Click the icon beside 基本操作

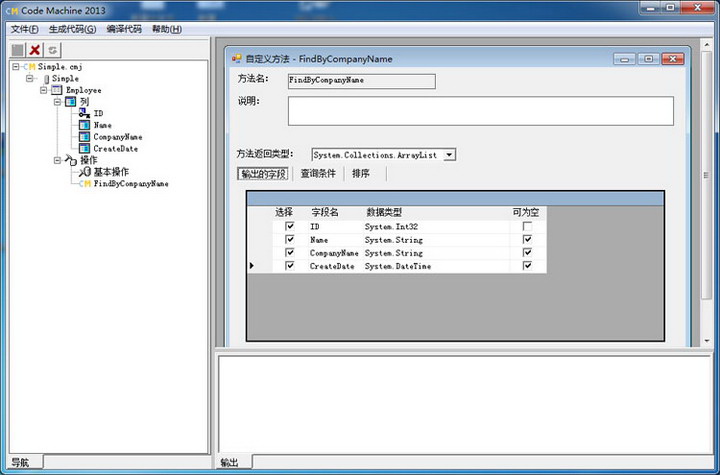click(84, 172)
